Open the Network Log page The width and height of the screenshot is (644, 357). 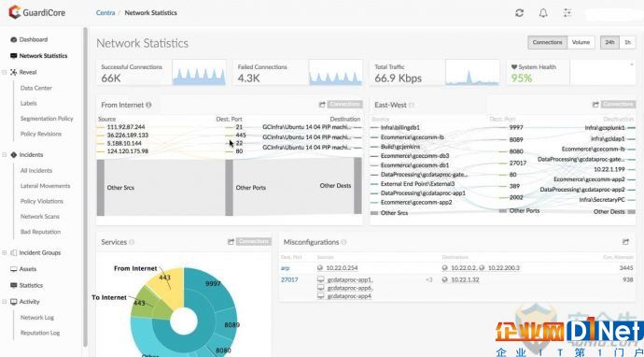click(x=37, y=318)
